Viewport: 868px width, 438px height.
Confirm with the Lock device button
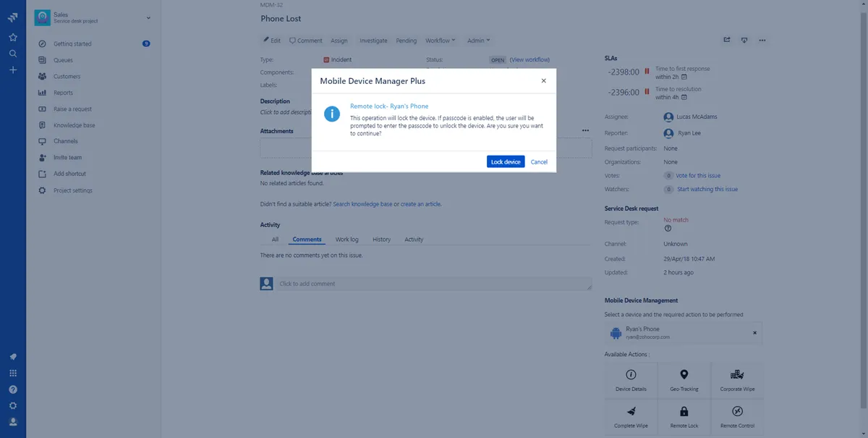click(x=506, y=161)
